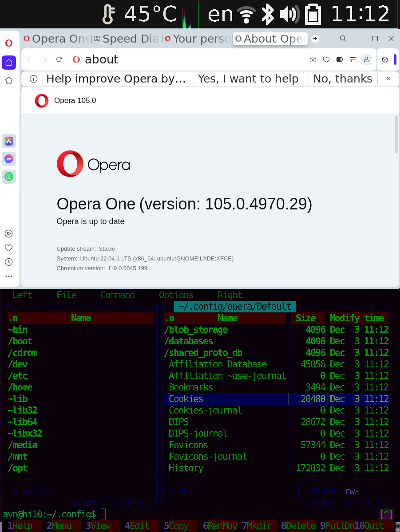400x532 pixels.
Task: Reload the about page
Action: [59, 59]
